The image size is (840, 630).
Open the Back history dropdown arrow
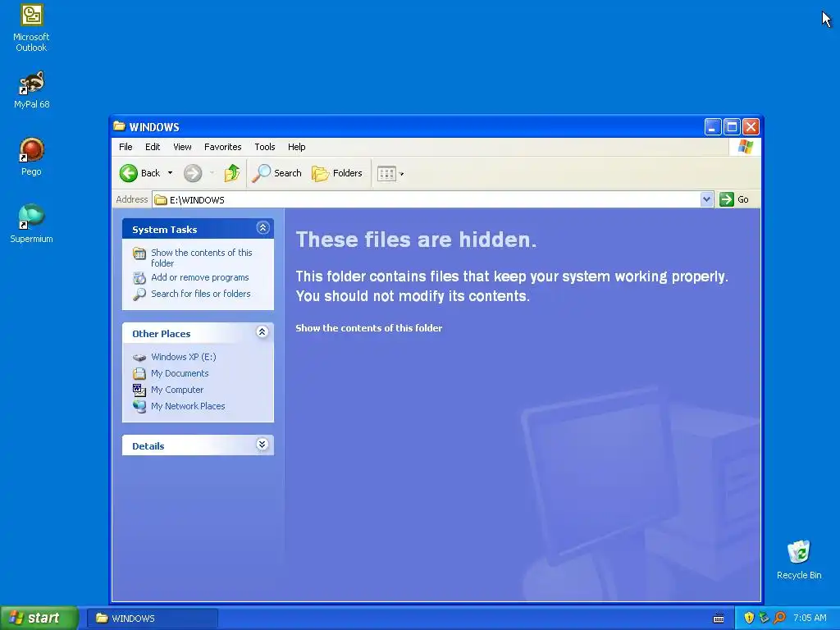pos(170,173)
